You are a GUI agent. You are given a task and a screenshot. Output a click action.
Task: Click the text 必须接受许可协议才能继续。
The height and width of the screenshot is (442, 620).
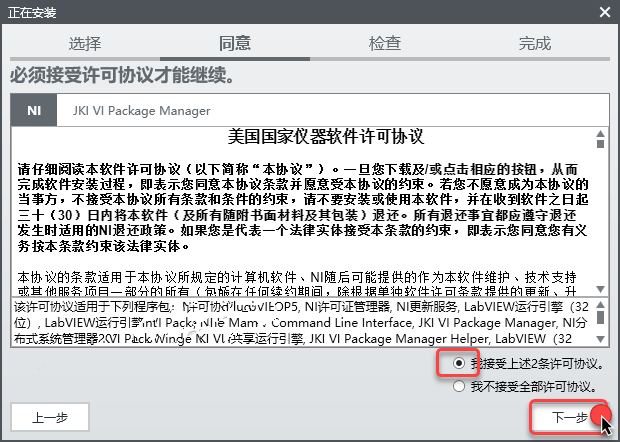pyautogui.click(x=122, y=75)
